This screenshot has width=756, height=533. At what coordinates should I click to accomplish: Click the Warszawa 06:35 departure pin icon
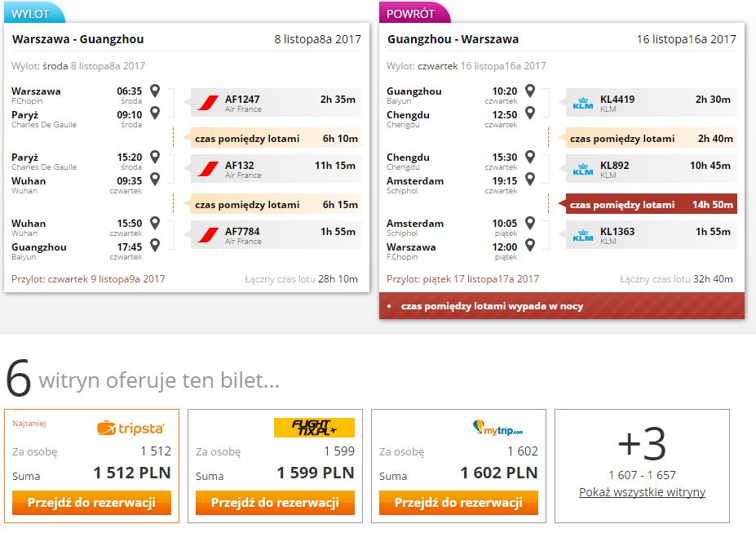click(155, 91)
